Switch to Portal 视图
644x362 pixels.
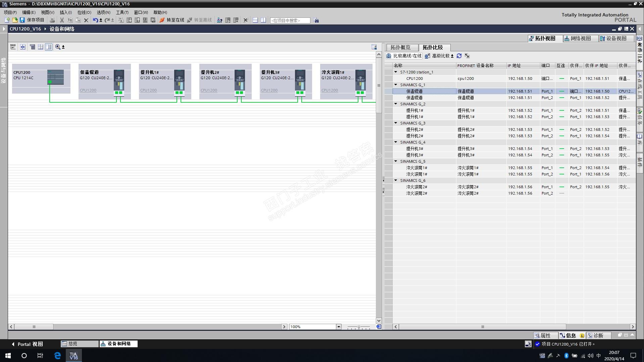click(x=28, y=344)
